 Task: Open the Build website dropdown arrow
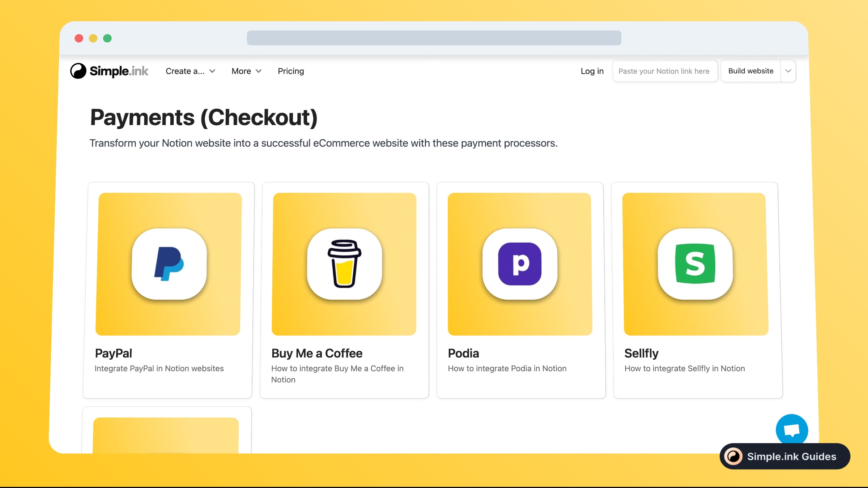pyautogui.click(x=788, y=71)
